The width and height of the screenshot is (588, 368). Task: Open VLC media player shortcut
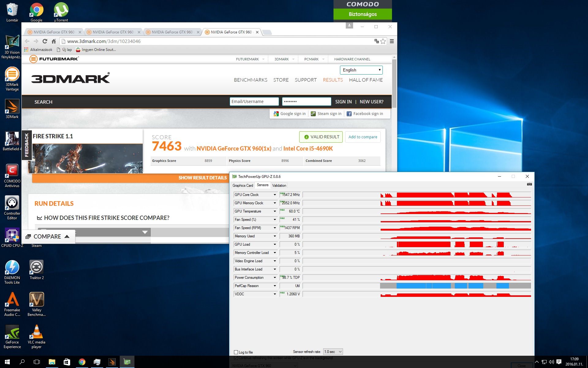click(36, 336)
